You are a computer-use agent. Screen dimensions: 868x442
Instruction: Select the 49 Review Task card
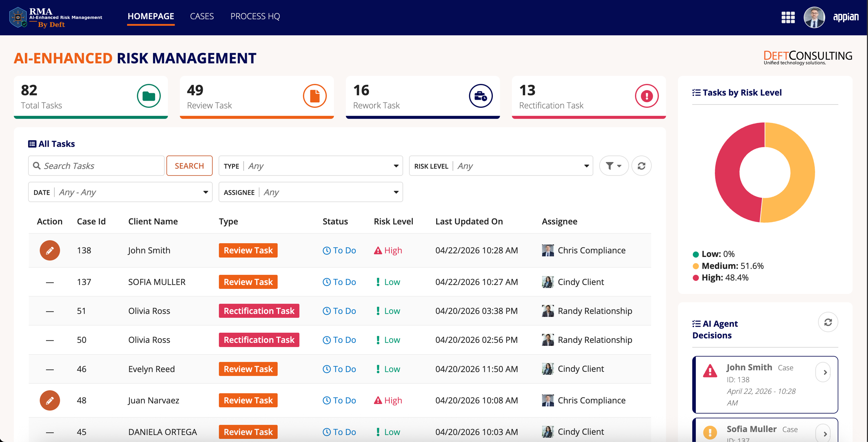coord(257,97)
